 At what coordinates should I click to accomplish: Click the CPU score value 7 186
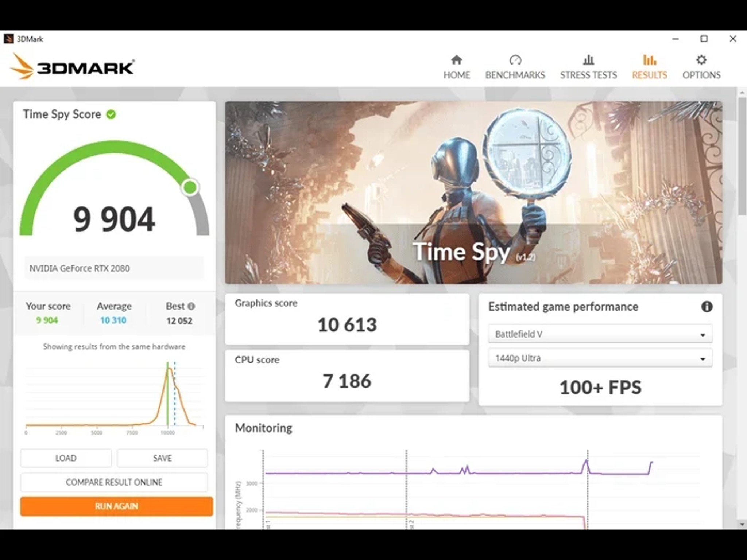(x=347, y=381)
